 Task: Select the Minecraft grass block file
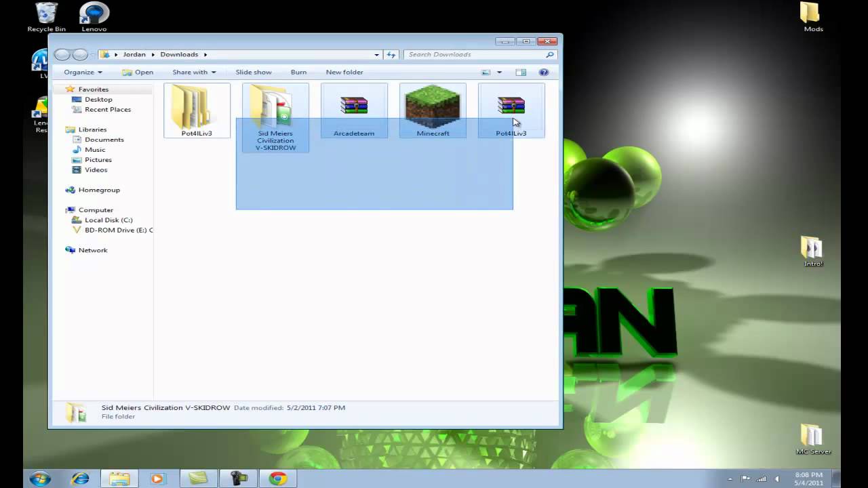click(433, 110)
